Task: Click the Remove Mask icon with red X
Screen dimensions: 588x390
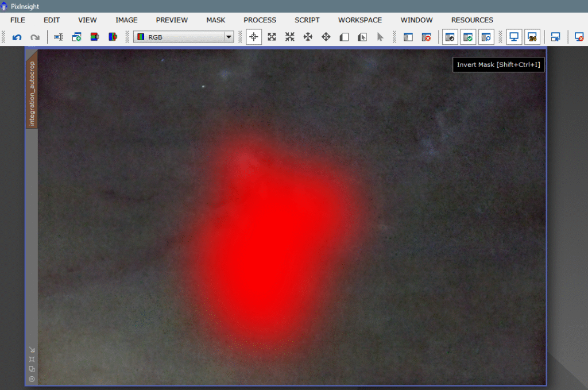Action: 426,37
